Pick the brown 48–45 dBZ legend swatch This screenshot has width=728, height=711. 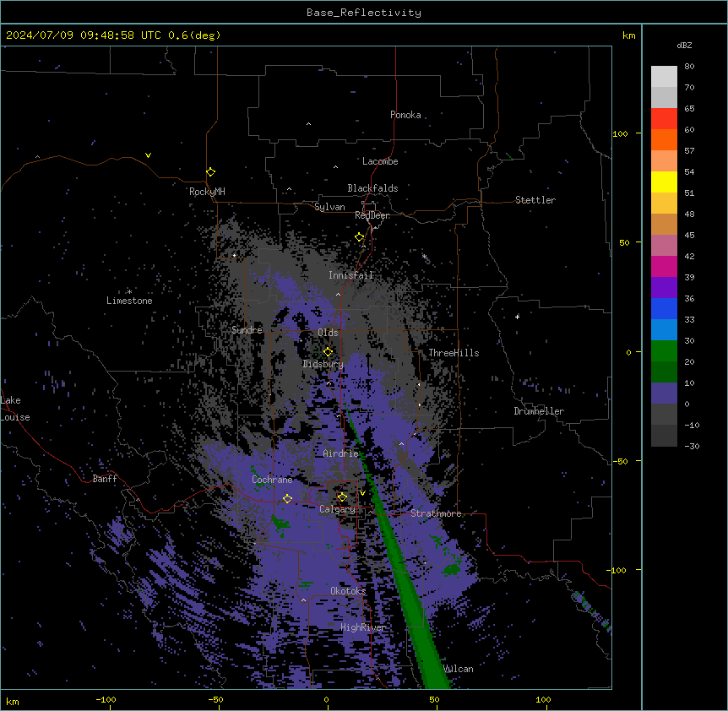click(664, 224)
